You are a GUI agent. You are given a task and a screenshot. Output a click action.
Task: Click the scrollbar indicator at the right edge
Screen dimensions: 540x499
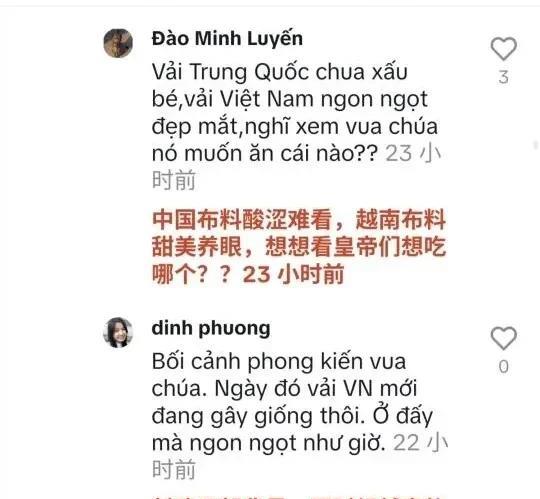click(536, 145)
